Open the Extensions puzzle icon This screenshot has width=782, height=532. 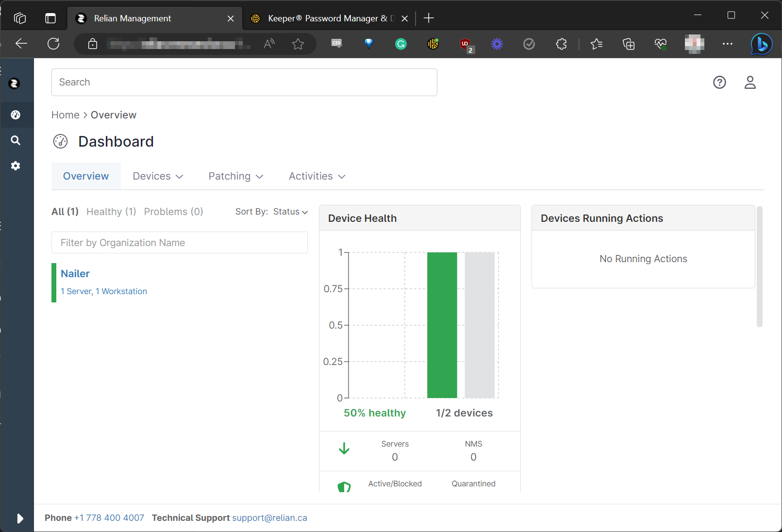[x=561, y=44]
